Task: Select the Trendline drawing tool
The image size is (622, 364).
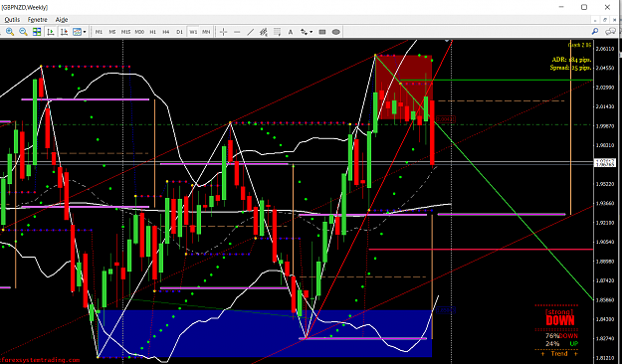Action: pyautogui.click(x=251, y=32)
